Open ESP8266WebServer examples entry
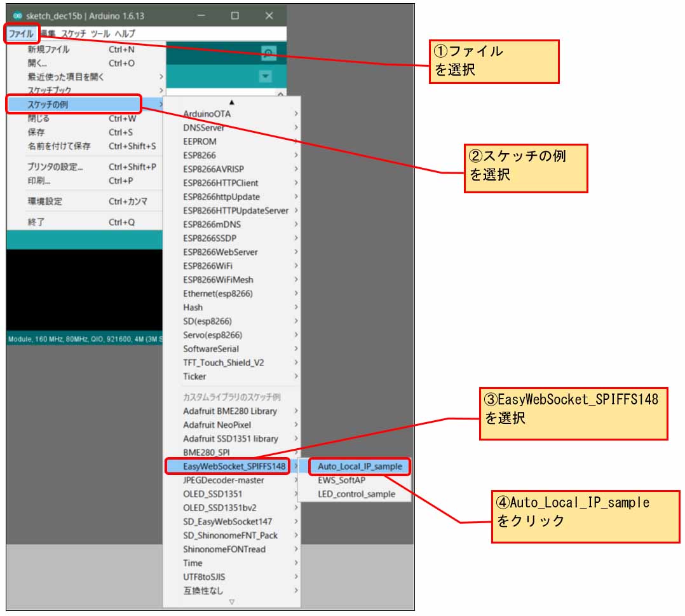This screenshot has width=685, height=616. (233, 252)
